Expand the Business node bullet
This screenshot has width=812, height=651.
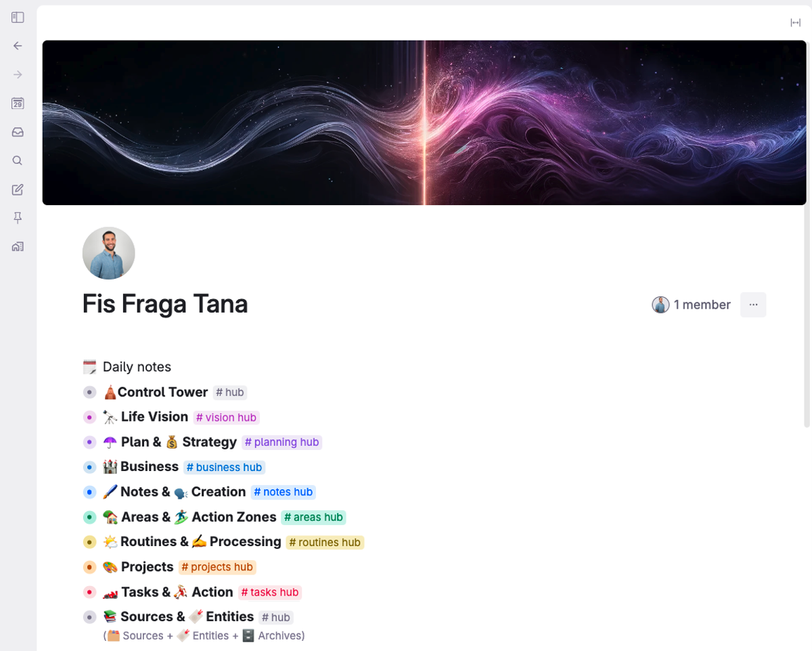[89, 467]
